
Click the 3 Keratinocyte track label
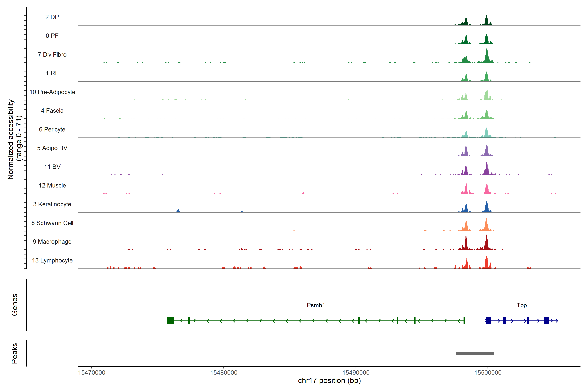pos(52,204)
